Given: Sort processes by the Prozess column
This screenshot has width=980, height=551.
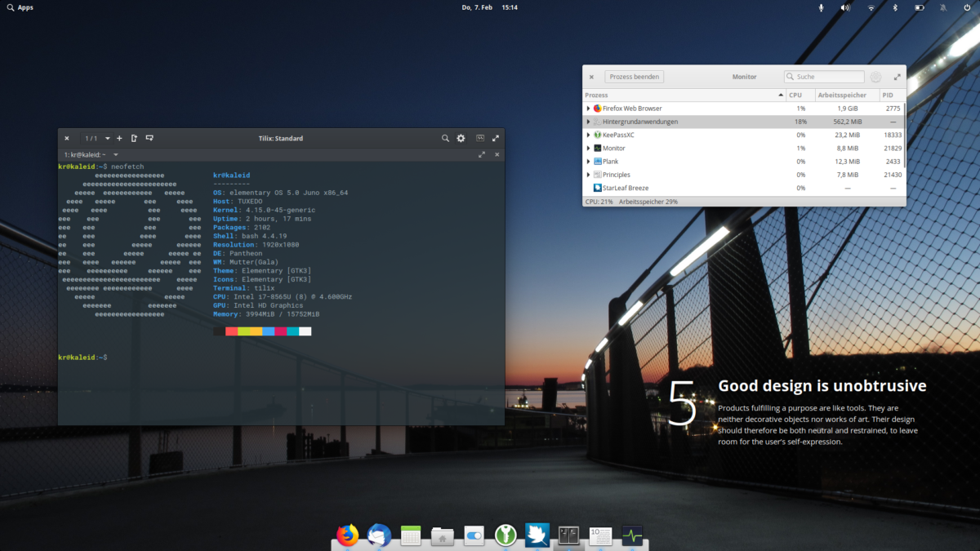Looking at the screenshot, I should point(684,95).
